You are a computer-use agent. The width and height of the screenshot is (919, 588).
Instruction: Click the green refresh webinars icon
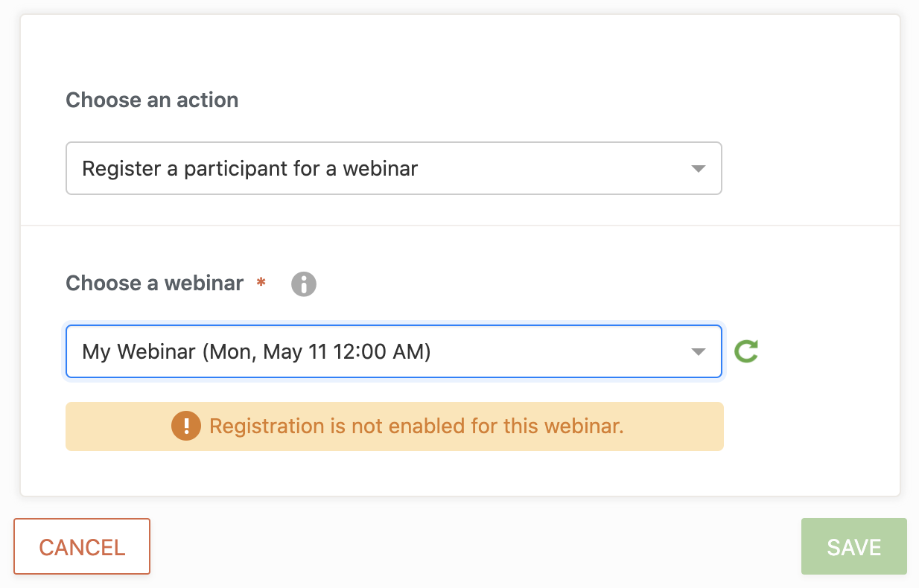click(746, 351)
